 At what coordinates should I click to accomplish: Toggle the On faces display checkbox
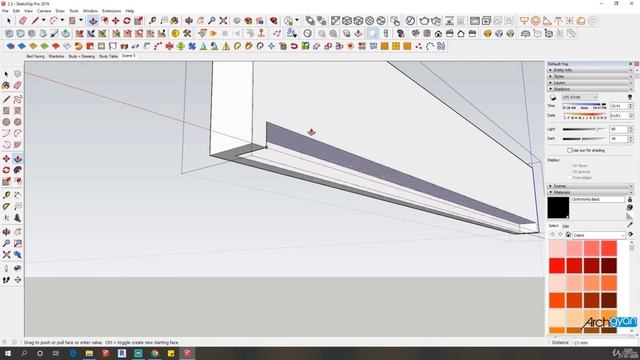569,166
